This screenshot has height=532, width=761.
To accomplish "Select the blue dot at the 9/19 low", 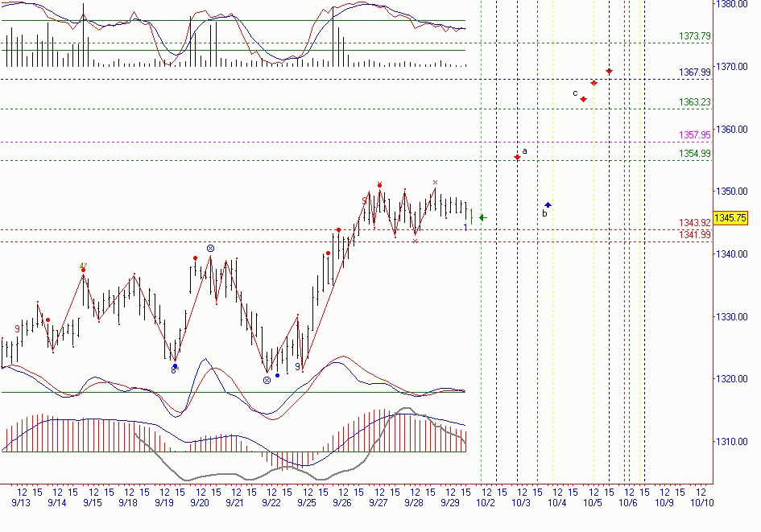I will click(x=175, y=366).
